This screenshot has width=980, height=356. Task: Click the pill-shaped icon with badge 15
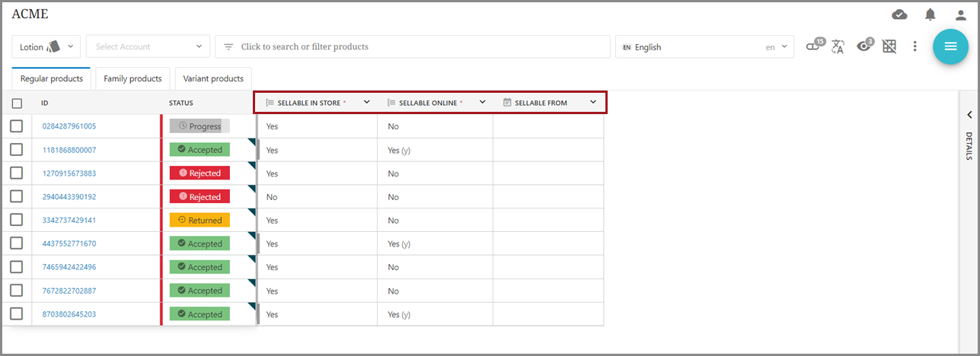click(814, 46)
